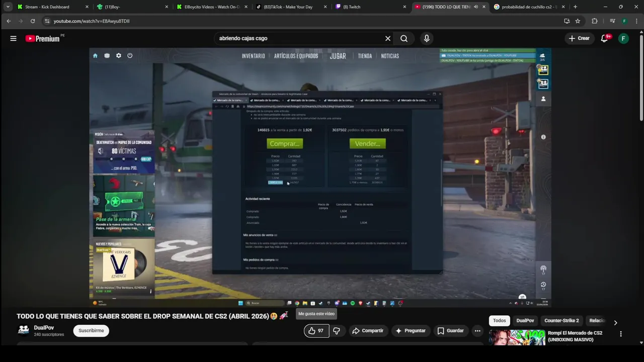Image resolution: width=644 pixels, height=362 pixels.
Task: Share the video with Compartir
Action: tap(368, 331)
